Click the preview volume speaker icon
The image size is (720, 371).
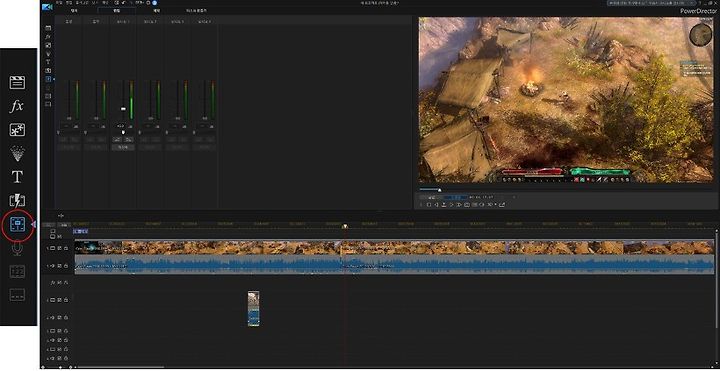coord(482,204)
